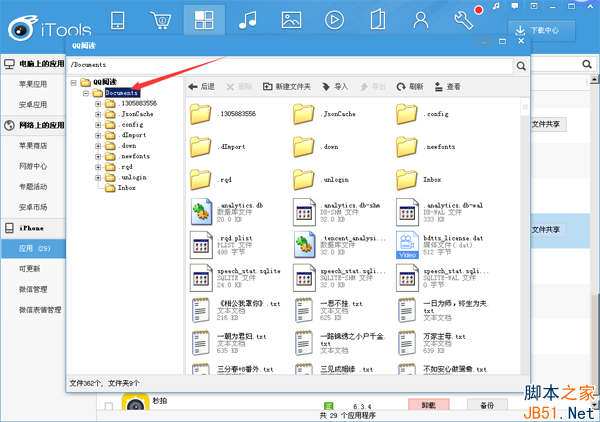Tick the checkbox next to 秒拍 app
The image size is (600, 422).
click(109, 406)
